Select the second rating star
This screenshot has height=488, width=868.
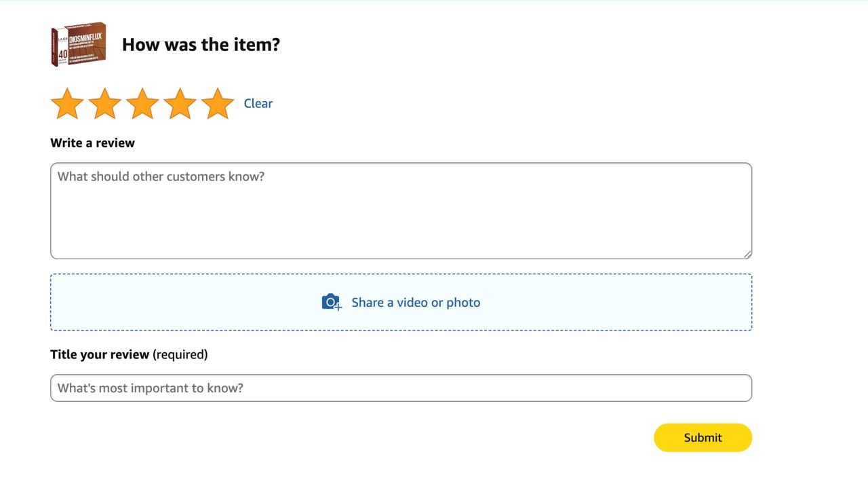click(x=104, y=104)
